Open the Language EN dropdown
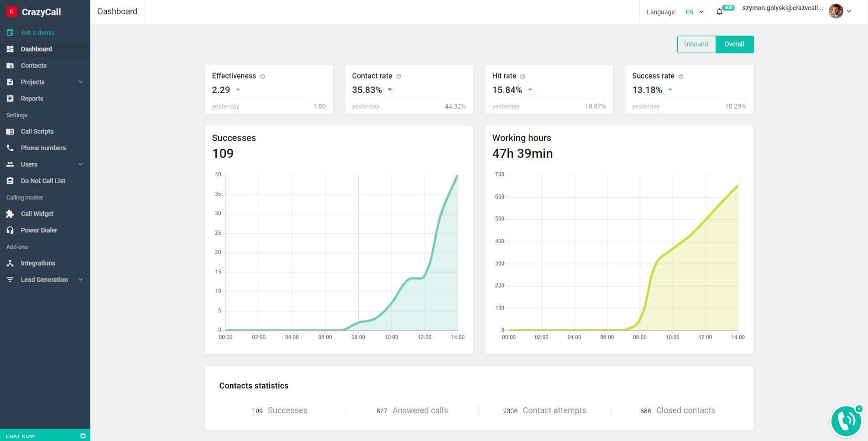868x441 pixels. 694,12
